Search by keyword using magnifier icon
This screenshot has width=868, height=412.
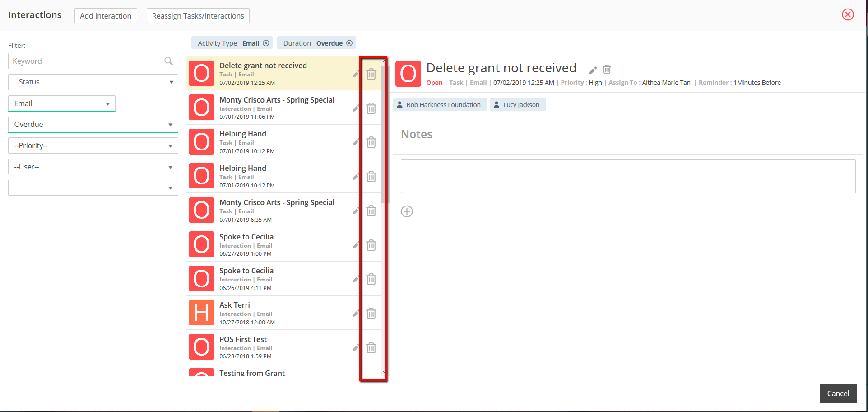(x=168, y=61)
